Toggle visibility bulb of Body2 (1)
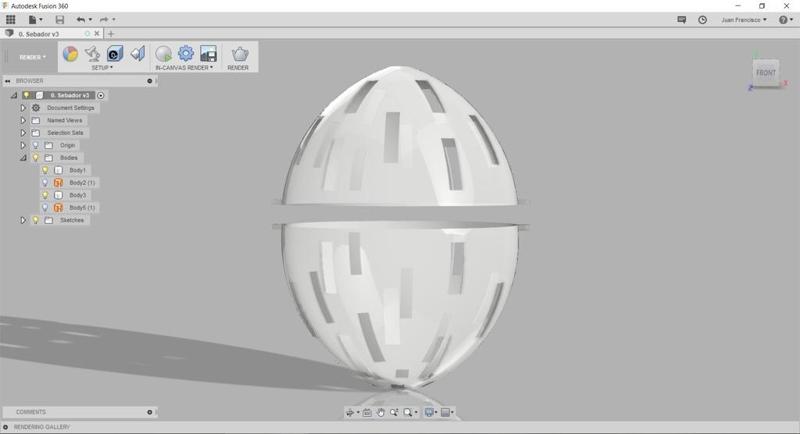The height and width of the screenshot is (434, 800). 45,183
